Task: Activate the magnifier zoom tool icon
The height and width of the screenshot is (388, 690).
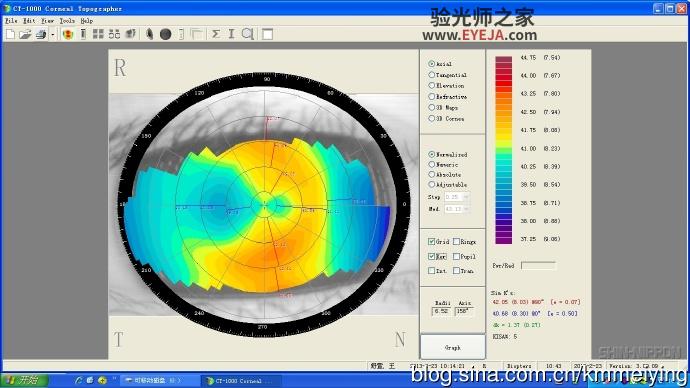Action: pos(248,34)
